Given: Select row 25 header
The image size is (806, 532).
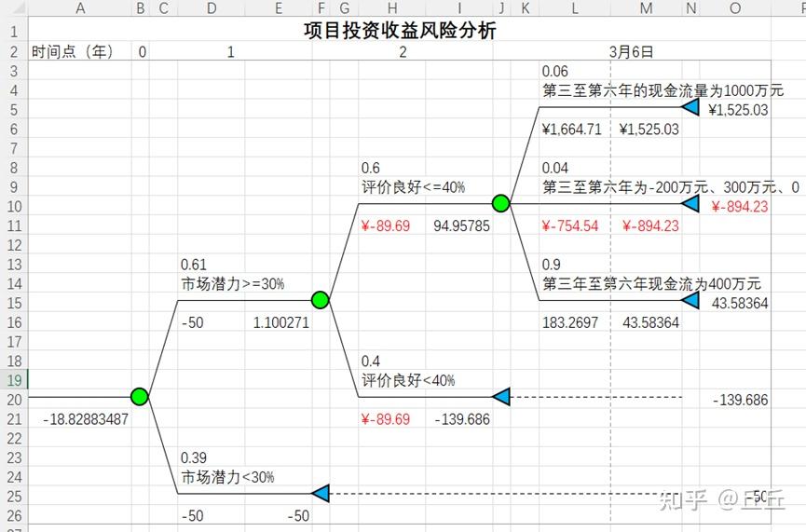Looking at the screenshot, I should 14,496.
